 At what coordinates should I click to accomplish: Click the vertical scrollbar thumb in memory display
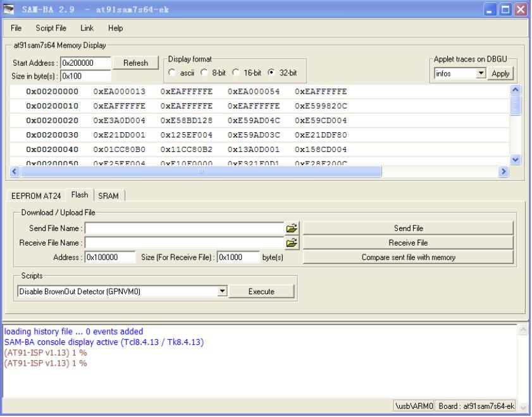point(516,106)
